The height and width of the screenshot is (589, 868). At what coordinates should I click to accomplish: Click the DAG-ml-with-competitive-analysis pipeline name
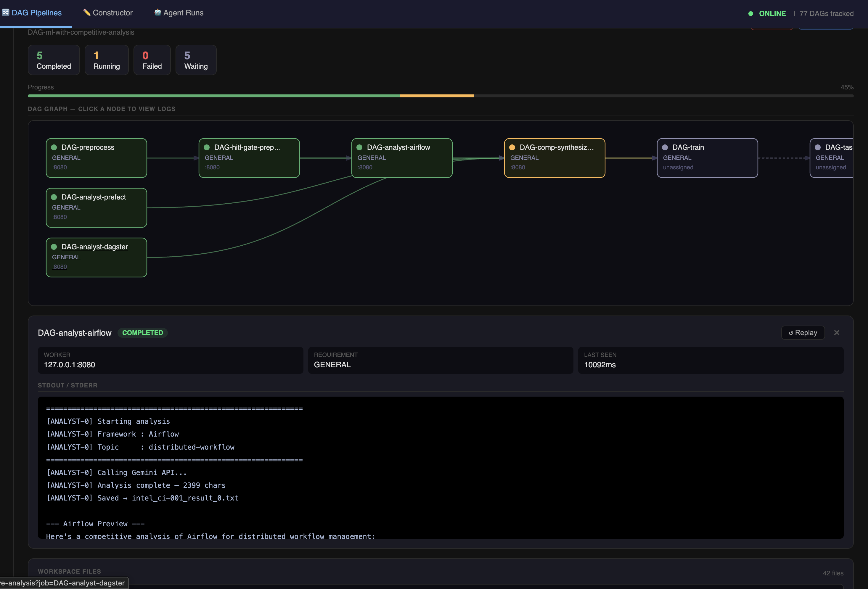81,32
